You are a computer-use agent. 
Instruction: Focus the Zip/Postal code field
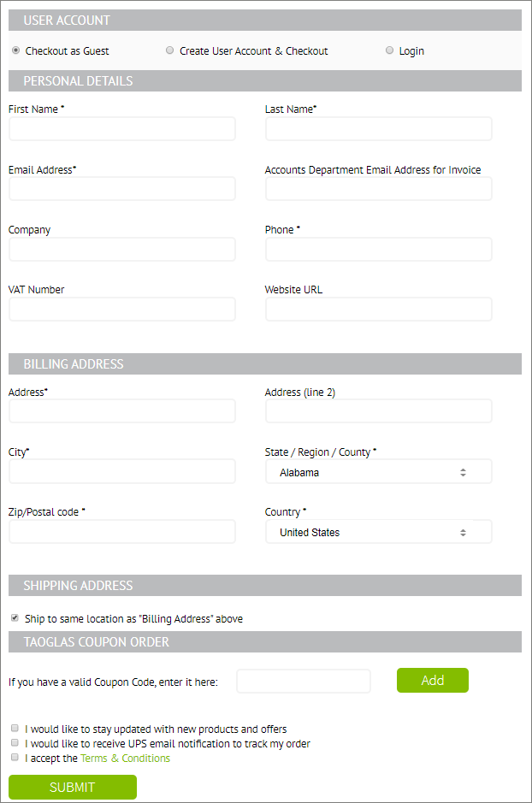(121, 531)
